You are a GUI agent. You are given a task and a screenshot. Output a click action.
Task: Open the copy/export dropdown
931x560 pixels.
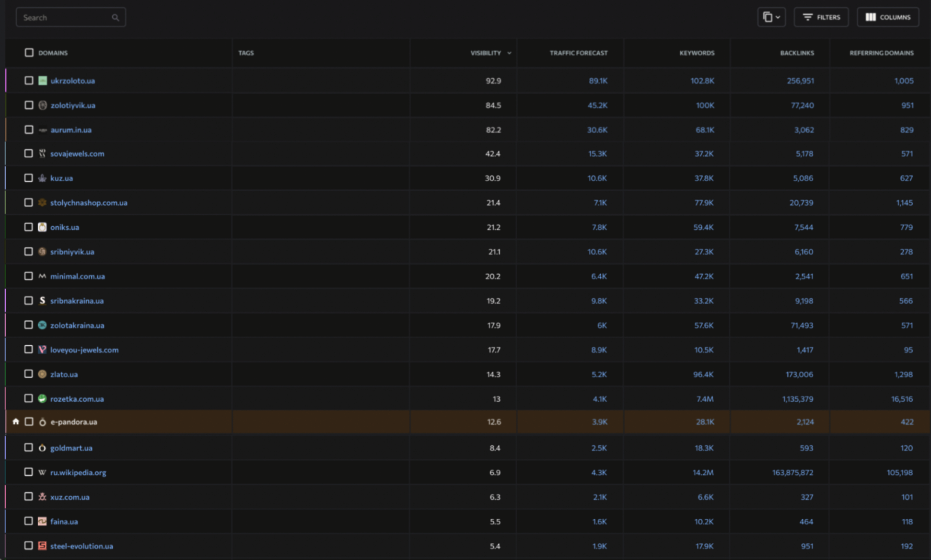pos(771,17)
